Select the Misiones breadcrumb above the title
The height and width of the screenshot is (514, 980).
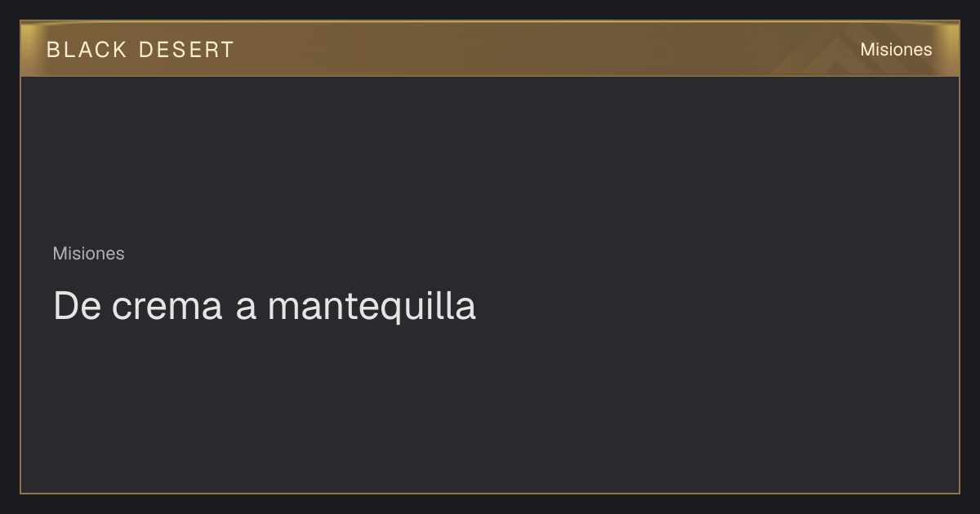[88, 254]
